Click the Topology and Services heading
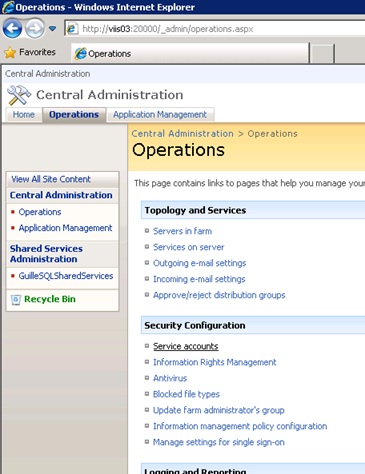The height and width of the screenshot is (474, 365). 195,210
